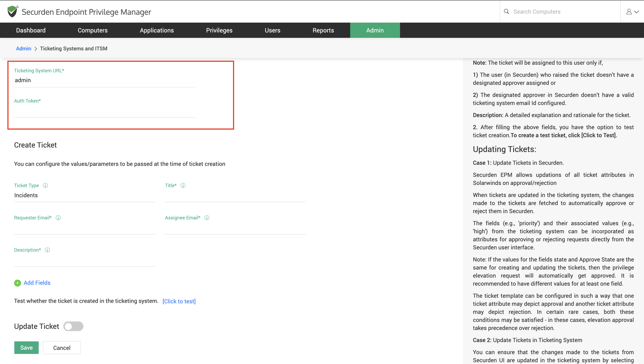The image size is (644, 364).
Task: Click the search magnifier icon
Action: 506,11
